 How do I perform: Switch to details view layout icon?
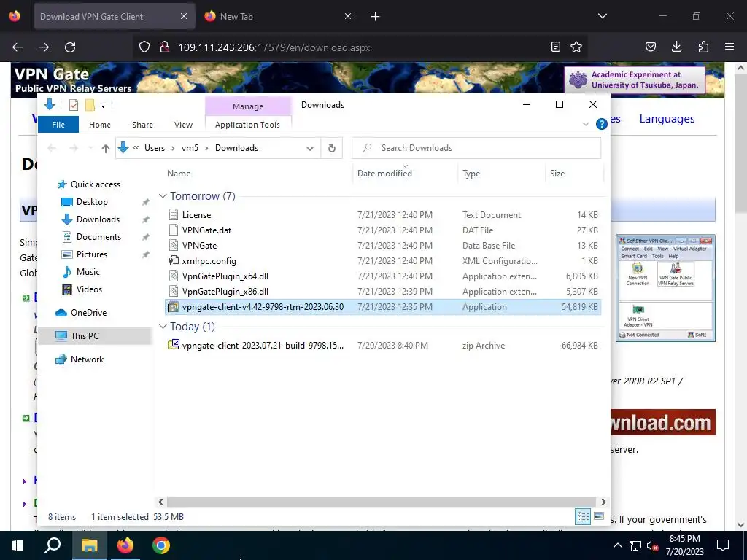pos(583,516)
